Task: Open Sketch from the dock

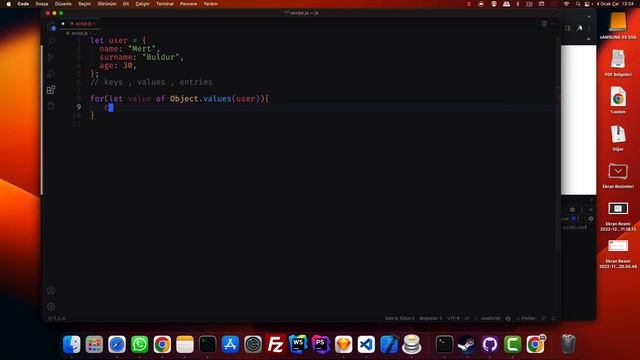Action: [343, 344]
